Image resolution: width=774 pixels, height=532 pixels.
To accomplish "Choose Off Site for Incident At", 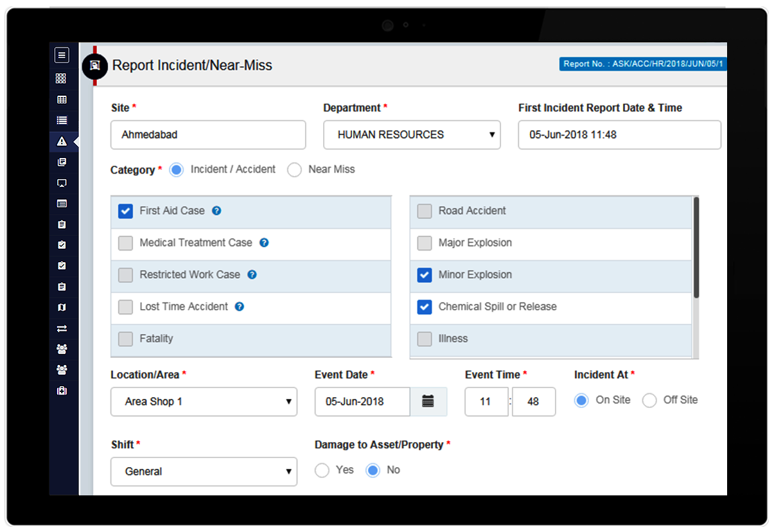I will coord(649,400).
